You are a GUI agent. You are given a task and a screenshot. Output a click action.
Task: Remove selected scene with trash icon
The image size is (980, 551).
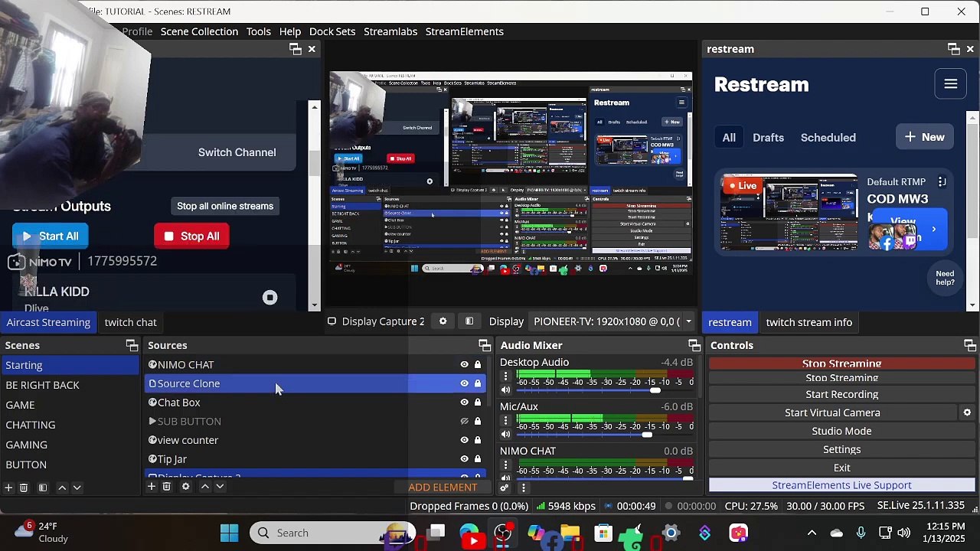tap(24, 487)
